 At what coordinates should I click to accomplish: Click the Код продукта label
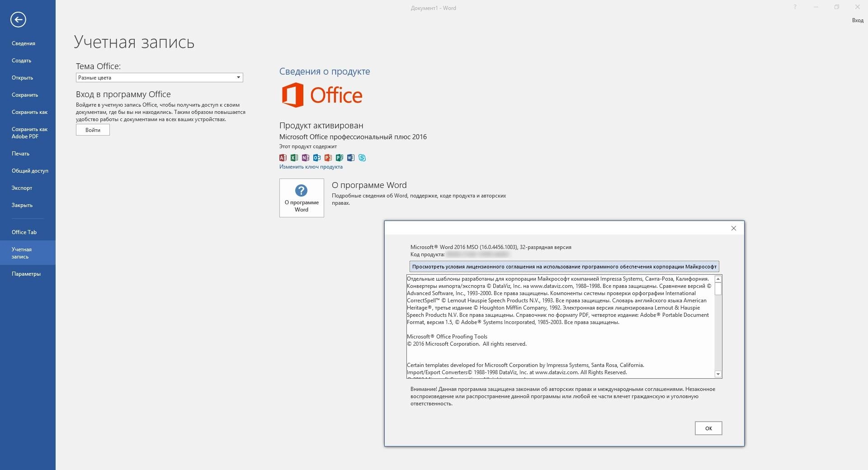click(x=428, y=254)
